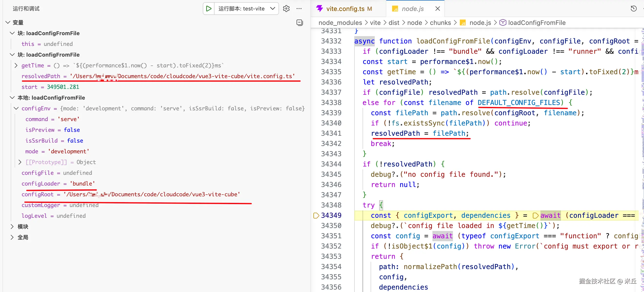This screenshot has height=292, width=644.
Task: Open debug panel more actions ellipsis
Action: pyautogui.click(x=299, y=9)
